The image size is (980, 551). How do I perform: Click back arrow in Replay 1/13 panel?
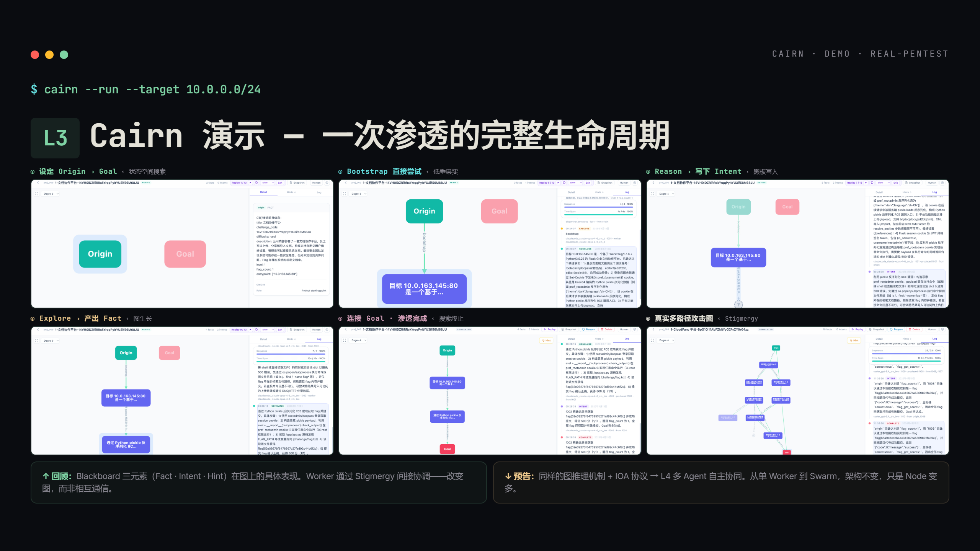point(38,183)
